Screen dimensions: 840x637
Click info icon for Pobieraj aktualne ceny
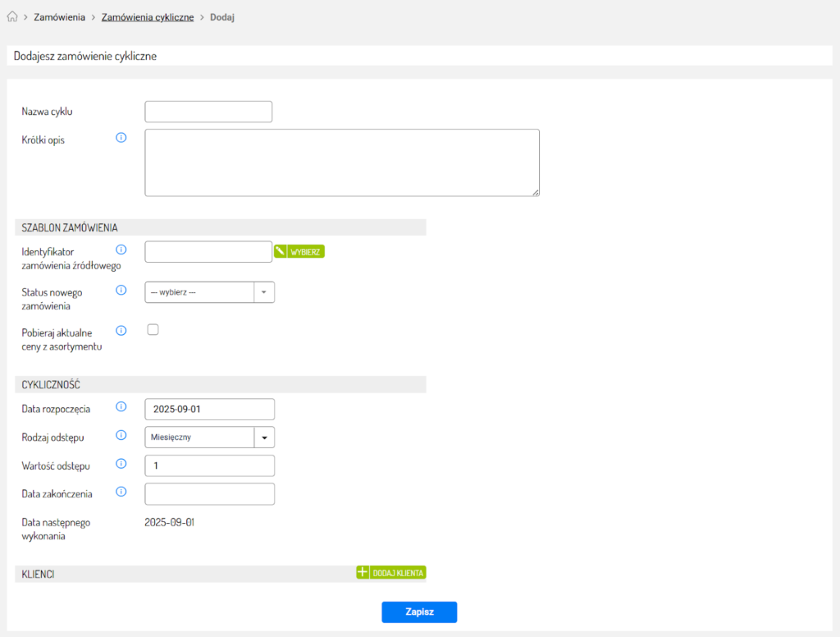pos(121,331)
